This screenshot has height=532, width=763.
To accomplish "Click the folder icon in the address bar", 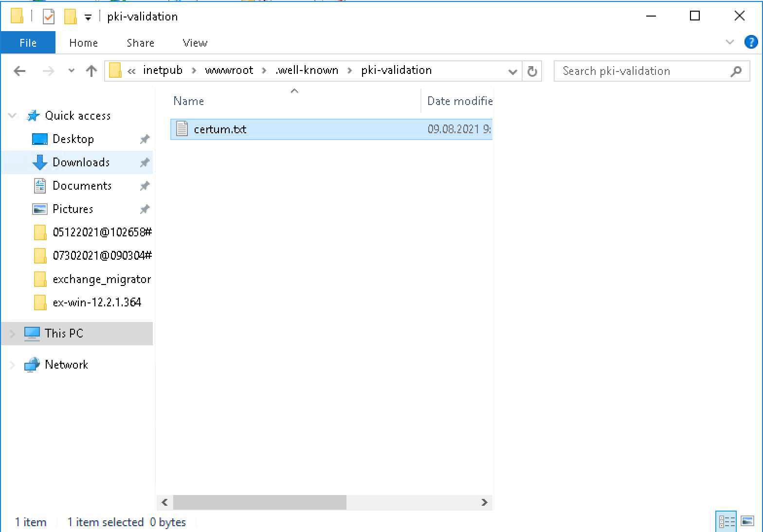I will click(115, 71).
